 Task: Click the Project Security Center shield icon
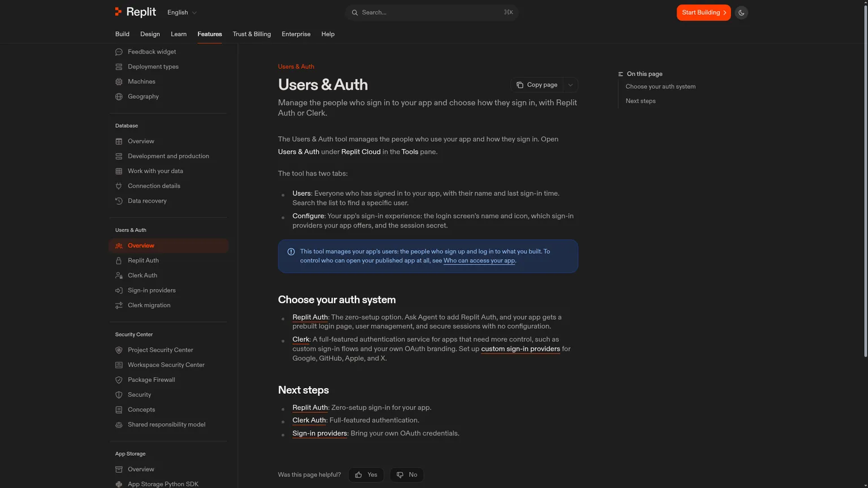coord(119,350)
